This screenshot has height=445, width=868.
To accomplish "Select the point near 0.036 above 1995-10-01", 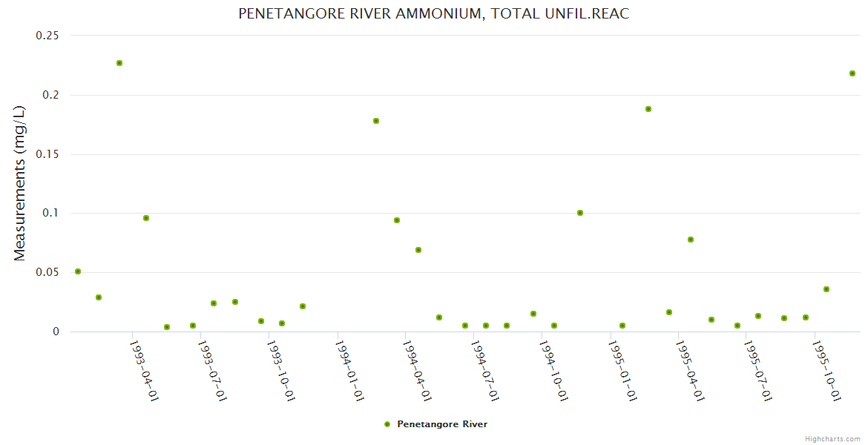I will click(x=826, y=289).
